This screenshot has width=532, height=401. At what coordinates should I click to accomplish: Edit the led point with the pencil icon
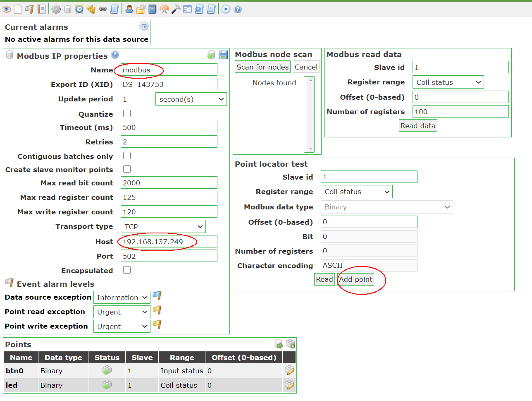click(289, 385)
